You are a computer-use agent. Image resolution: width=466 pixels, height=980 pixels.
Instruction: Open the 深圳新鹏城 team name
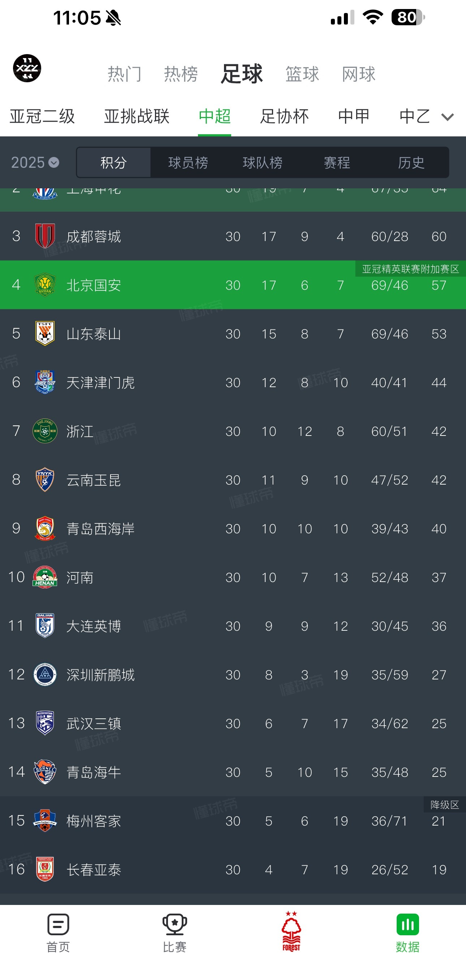click(x=100, y=674)
